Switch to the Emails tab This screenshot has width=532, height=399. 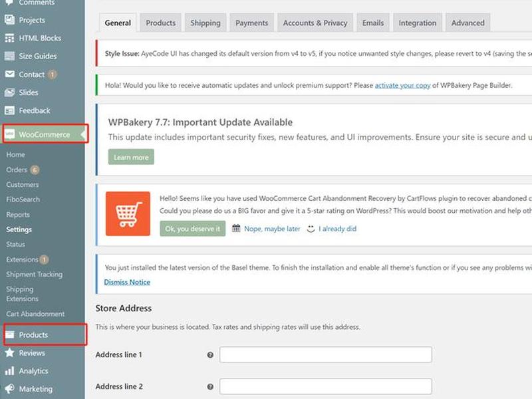373,23
